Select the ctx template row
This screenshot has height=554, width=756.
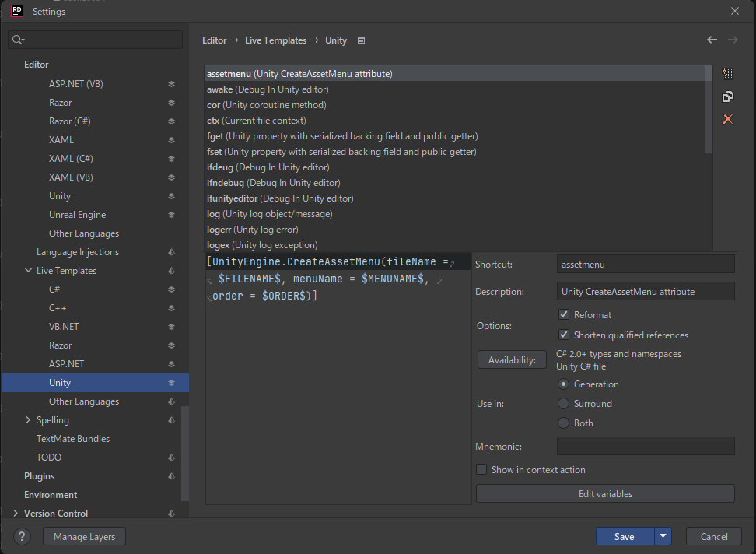(455, 121)
